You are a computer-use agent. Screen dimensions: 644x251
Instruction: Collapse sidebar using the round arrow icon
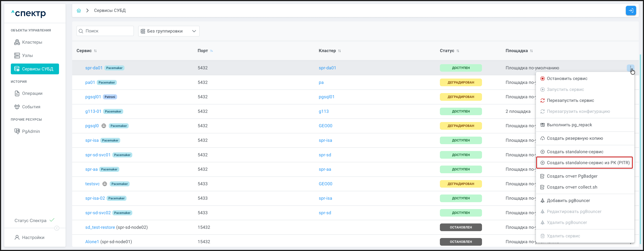57,228
